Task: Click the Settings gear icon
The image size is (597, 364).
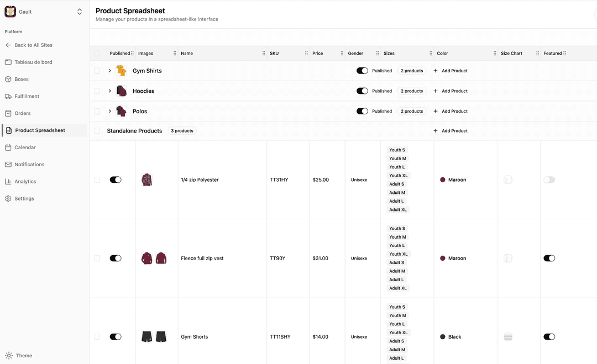Action: pos(8,198)
